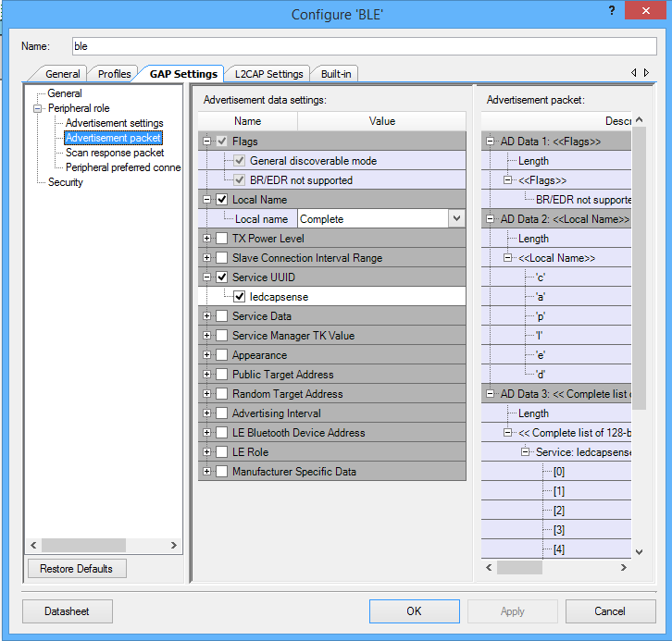Click Restore Defaults button
Screen dimensions: 672x641
[x=77, y=569]
